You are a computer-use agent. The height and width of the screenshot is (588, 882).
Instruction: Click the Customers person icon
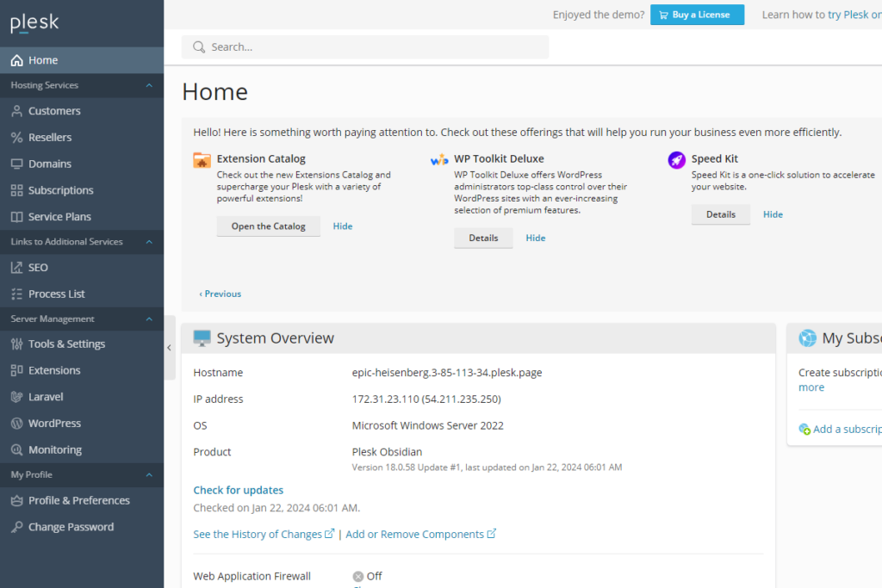[x=17, y=111]
